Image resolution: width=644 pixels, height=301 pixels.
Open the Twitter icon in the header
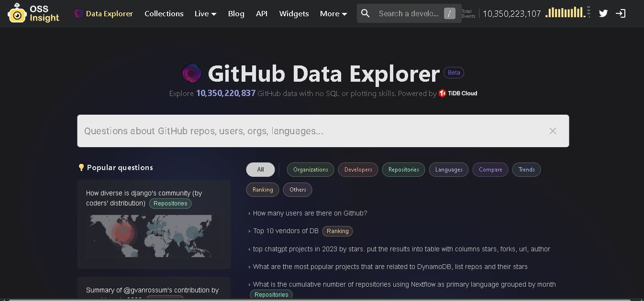pyautogui.click(x=603, y=13)
